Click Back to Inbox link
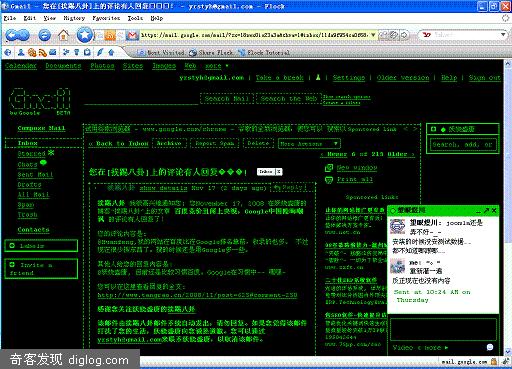Viewport: 512px width, 369px height. pyautogui.click(x=118, y=144)
